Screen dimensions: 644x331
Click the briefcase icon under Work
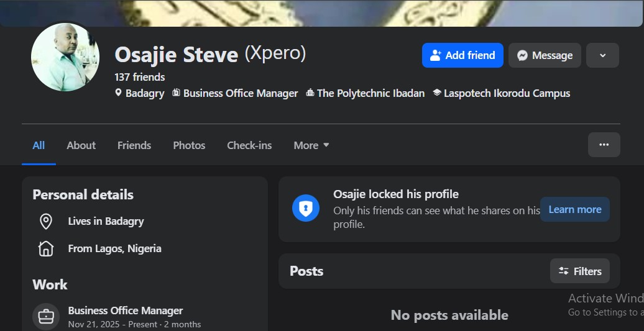(46, 316)
